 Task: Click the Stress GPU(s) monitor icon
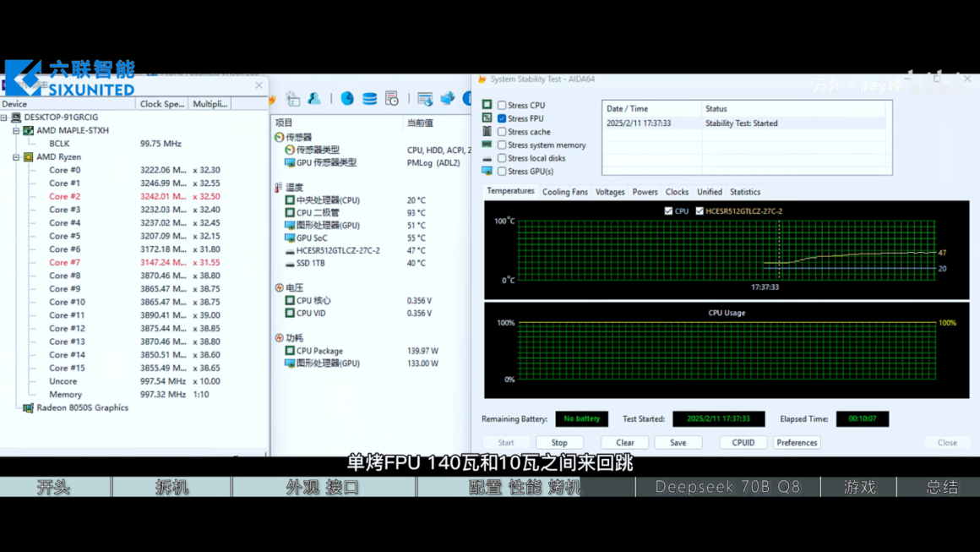click(487, 171)
